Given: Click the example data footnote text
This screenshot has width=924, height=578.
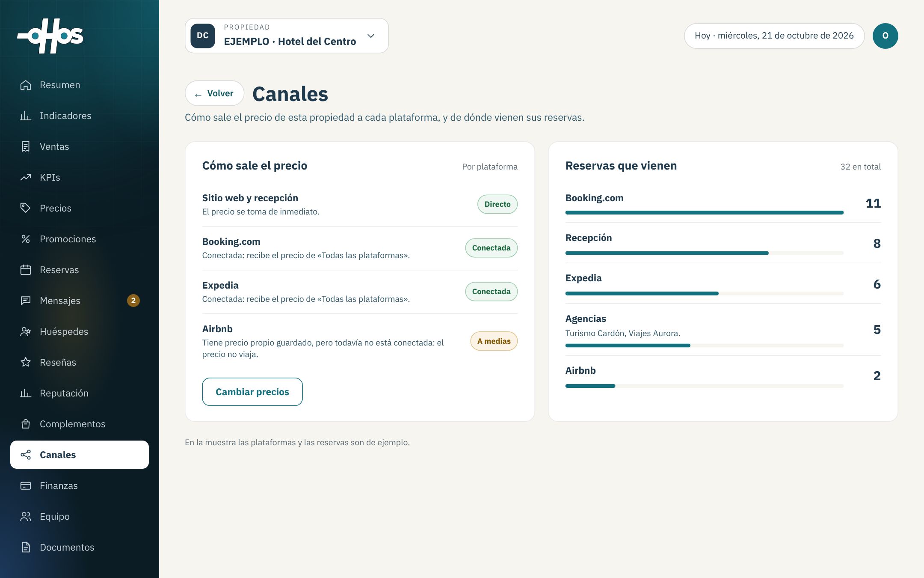Looking at the screenshot, I should pos(297,442).
